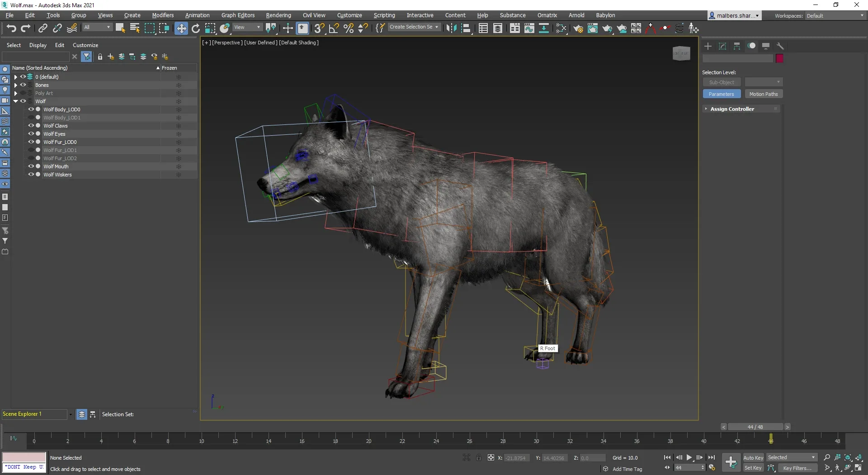Screen dimensions: 868x475
Task: Open the Render Setup dialog
Action: click(x=579, y=28)
